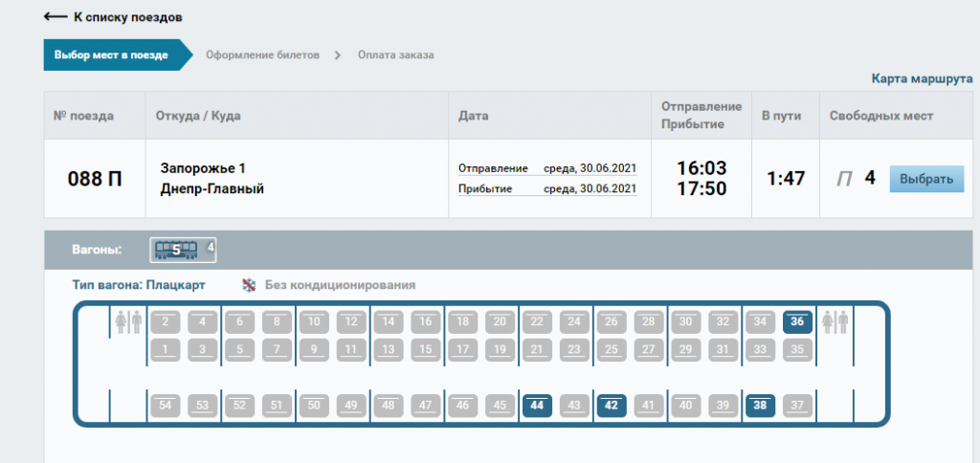Open the 'Выбор мест в поезде' step tab
The image size is (980, 463).
[111, 55]
